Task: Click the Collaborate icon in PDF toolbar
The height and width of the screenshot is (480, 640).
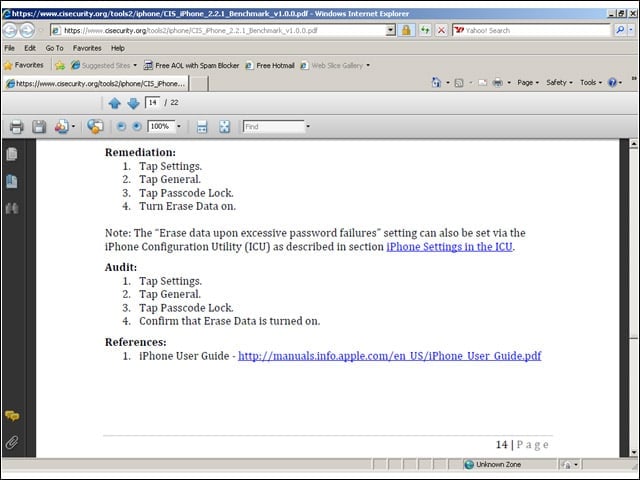Action: 95,127
